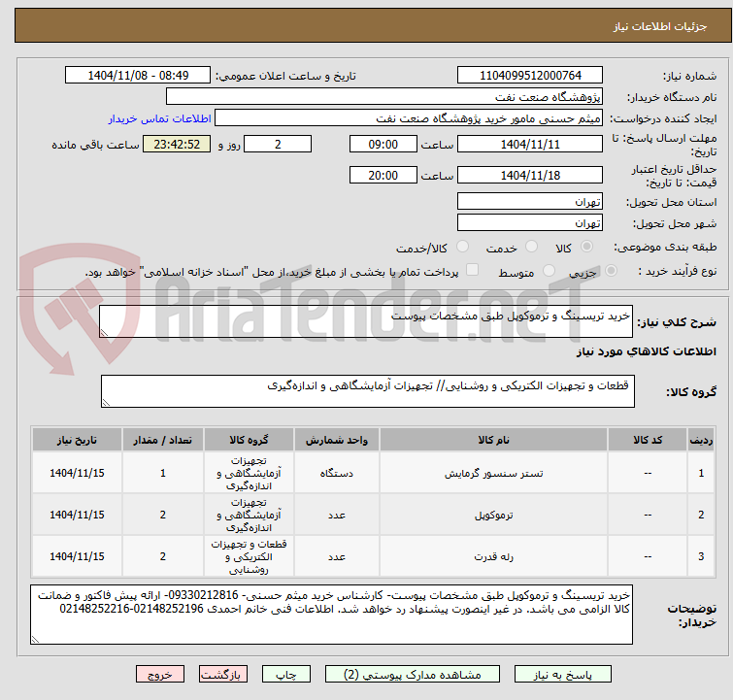733x700 pixels.
Task: Click the کد کالا column header
Action: click(x=648, y=440)
